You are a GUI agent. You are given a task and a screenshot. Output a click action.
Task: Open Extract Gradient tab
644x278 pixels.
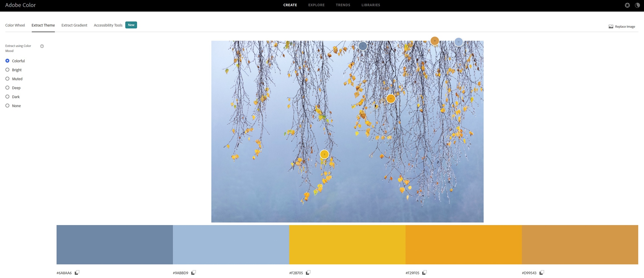[74, 25]
